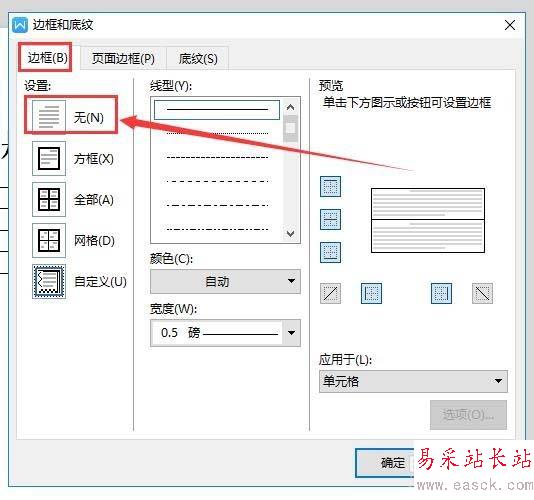Click the 全部(A) label text
Image resolution: width=534 pixels, height=500 pixels.
coord(94,200)
